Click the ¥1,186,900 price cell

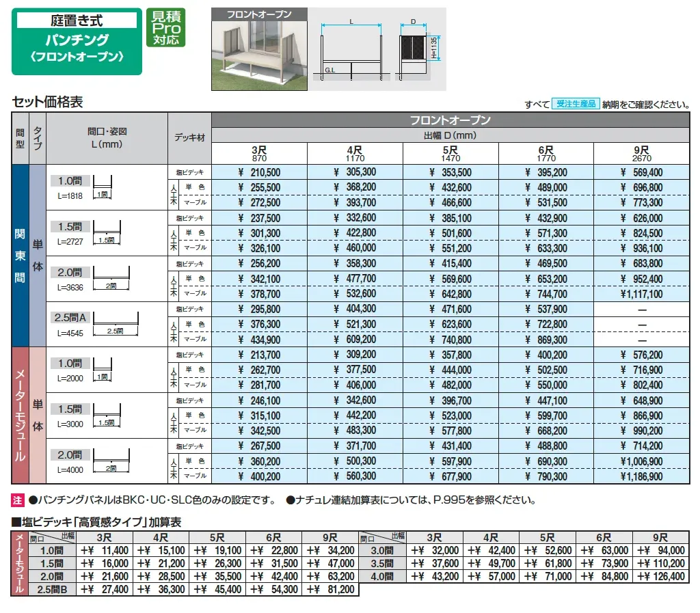tap(641, 476)
